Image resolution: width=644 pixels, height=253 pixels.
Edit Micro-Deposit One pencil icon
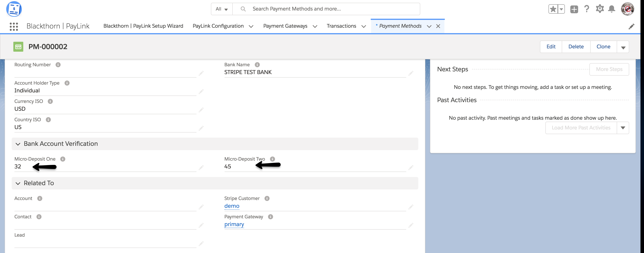pyautogui.click(x=201, y=167)
